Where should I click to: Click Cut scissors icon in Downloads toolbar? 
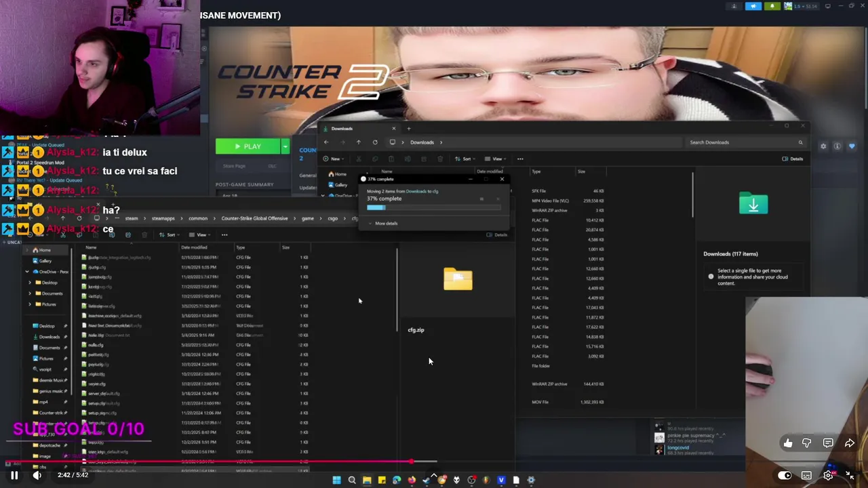click(x=359, y=159)
